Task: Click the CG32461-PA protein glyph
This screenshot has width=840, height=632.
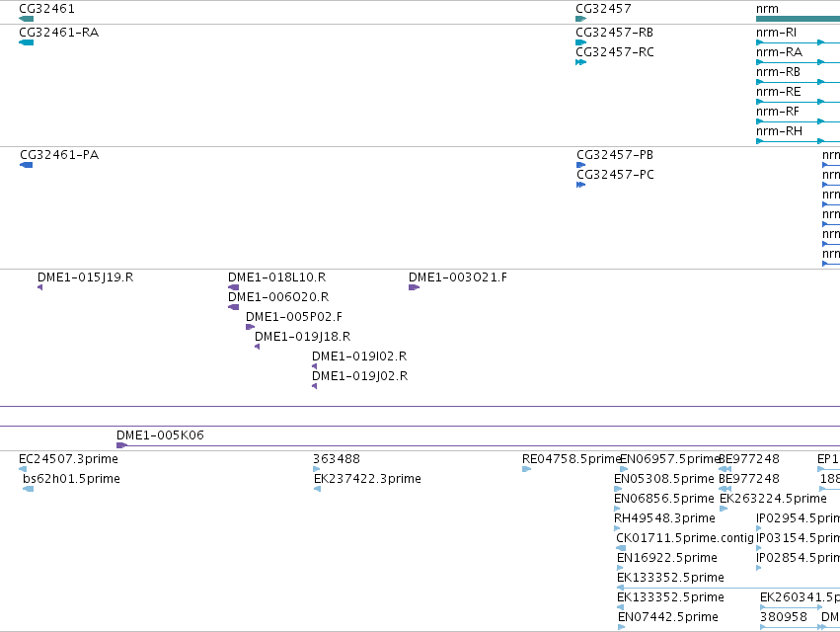Action: 27,165
